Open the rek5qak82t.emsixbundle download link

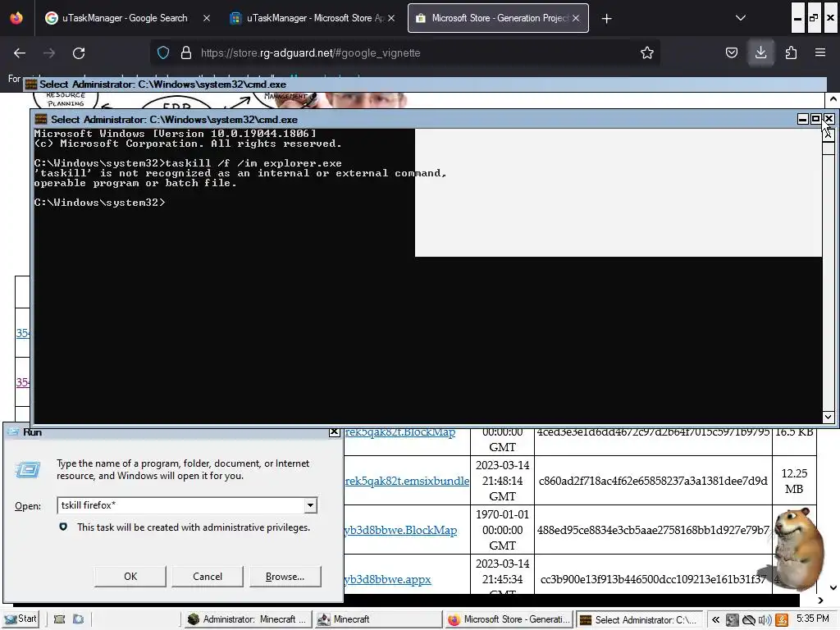(x=407, y=481)
